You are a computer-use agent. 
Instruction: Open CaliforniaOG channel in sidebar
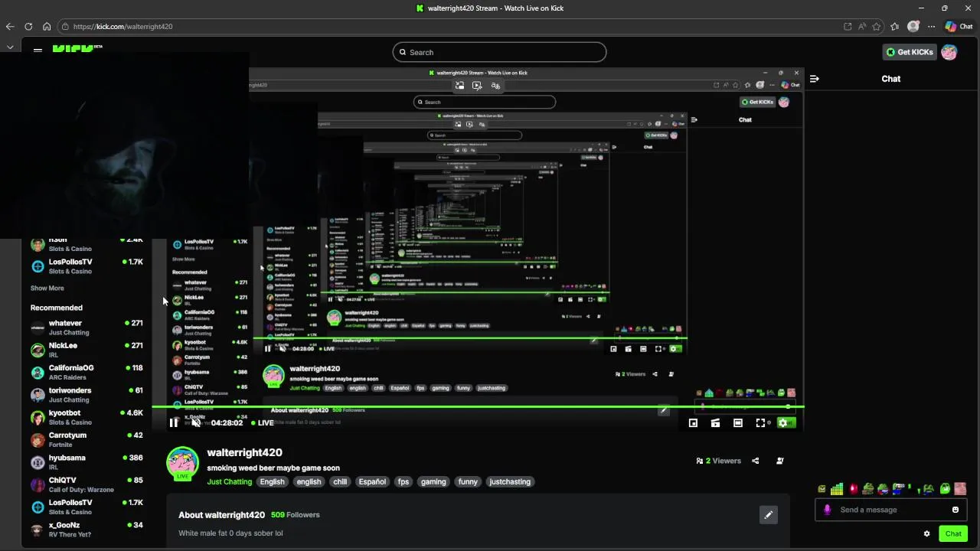click(x=87, y=373)
